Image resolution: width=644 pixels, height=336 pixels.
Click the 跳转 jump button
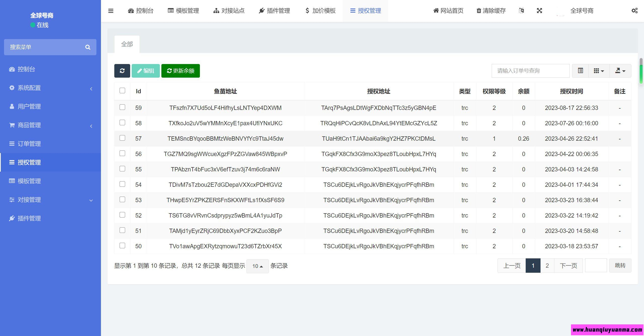coord(620,265)
